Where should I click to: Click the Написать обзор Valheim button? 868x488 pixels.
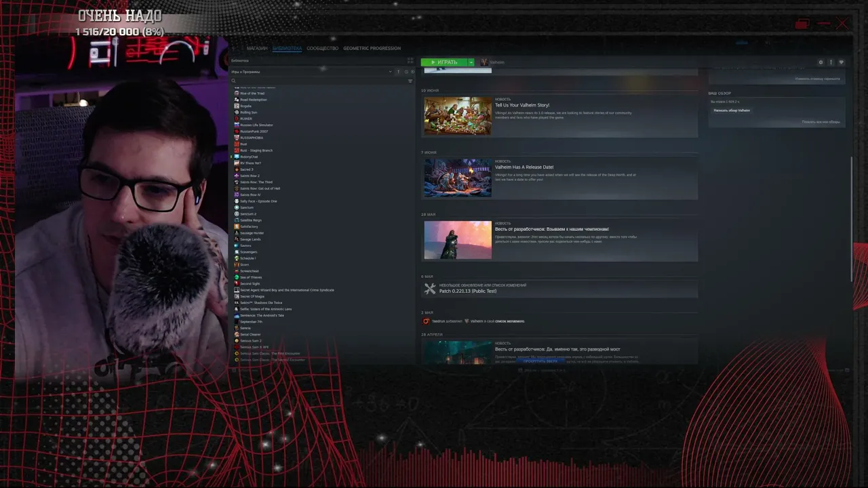pos(732,110)
